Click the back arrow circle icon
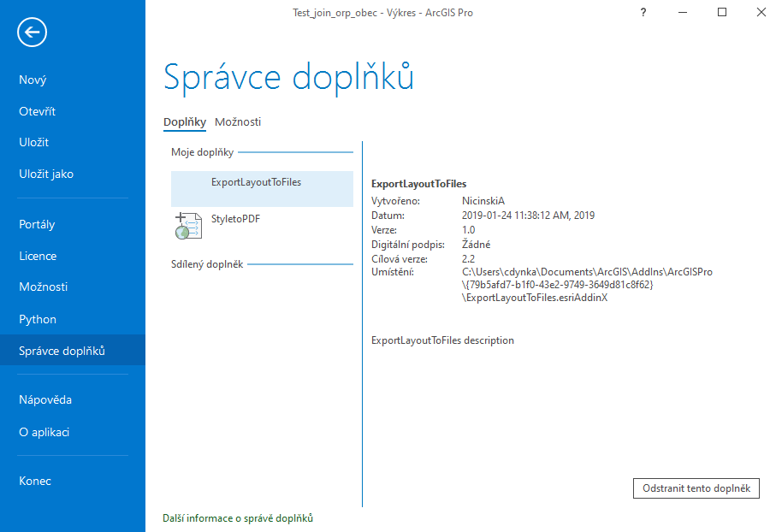This screenshot has width=776, height=532. [33, 33]
